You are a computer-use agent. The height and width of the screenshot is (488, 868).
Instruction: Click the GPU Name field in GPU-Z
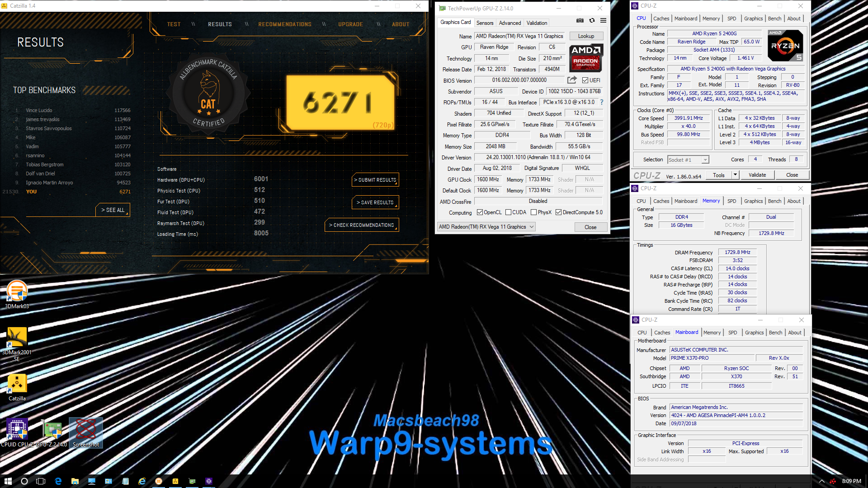pos(519,36)
